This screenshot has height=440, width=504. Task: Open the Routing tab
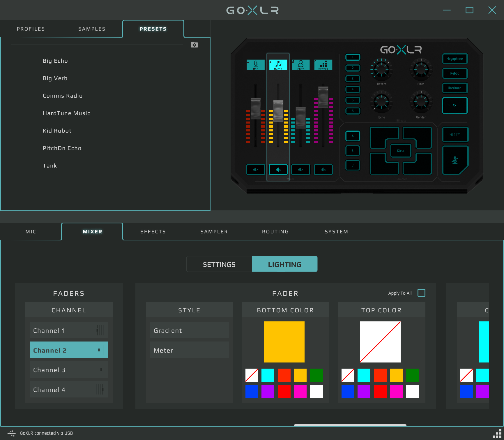pos(275,232)
